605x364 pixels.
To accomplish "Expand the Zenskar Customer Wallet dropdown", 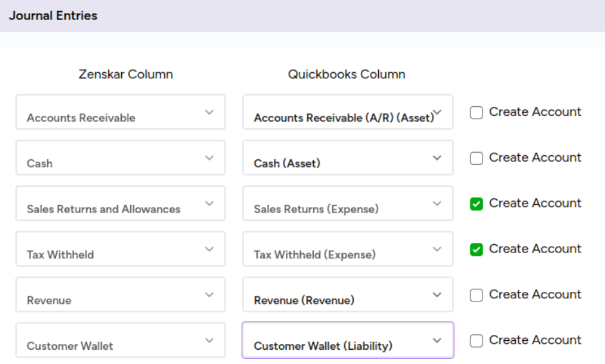I will (x=120, y=340).
